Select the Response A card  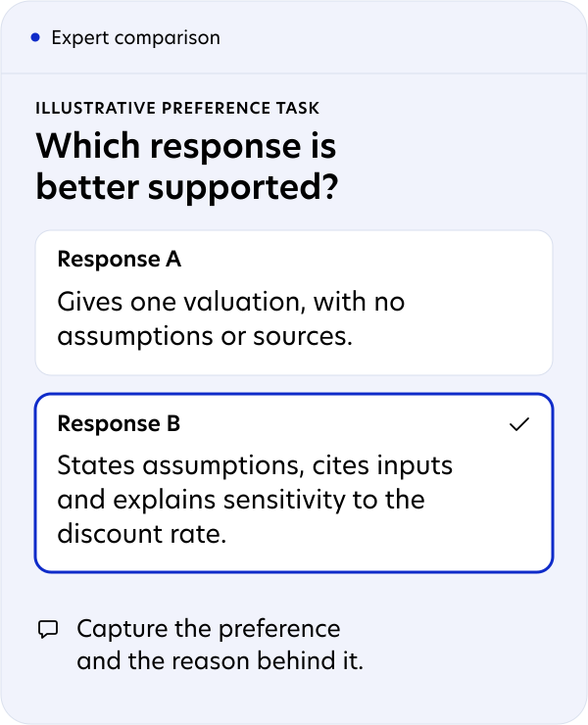pyautogui.click(x=294, y=303)
